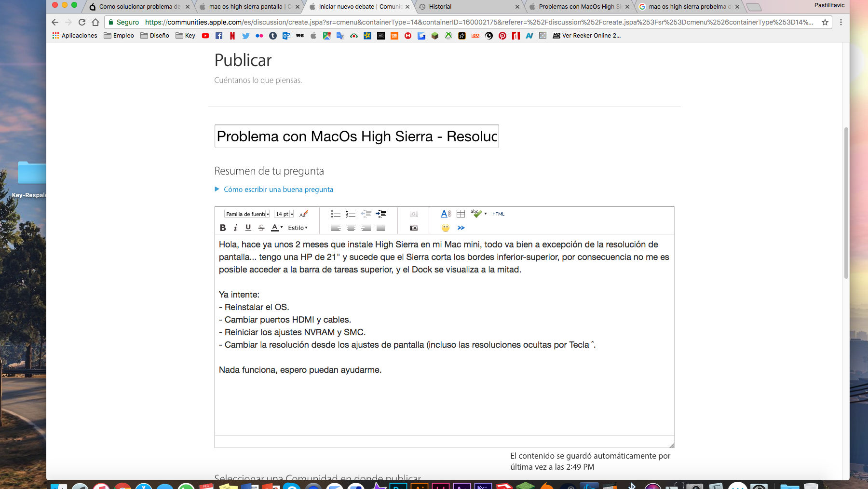The height and width of the screenshot is (489, 868).
Task: Go back to the previous page
Action: 55,22
